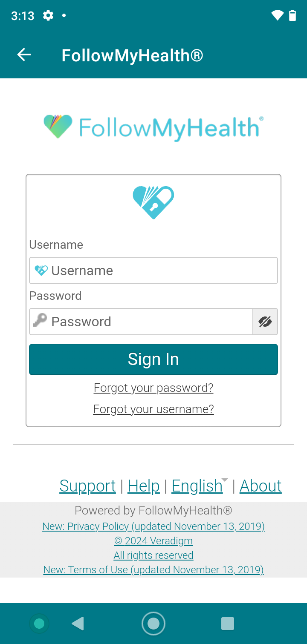This screenshot has width=307, height=644.
Task: Open the Forgot your username link
Action: coord(153,409)
